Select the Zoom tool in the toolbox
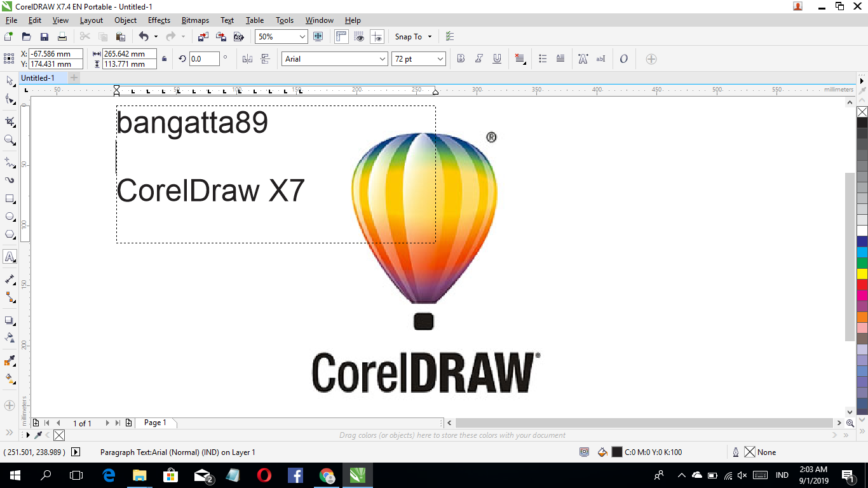 10,140
